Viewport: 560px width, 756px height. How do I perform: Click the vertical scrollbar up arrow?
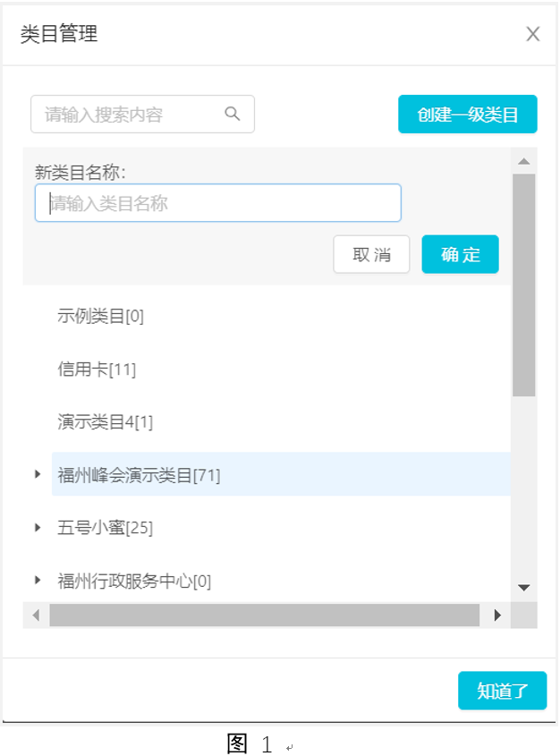click(x=524, y=161)
